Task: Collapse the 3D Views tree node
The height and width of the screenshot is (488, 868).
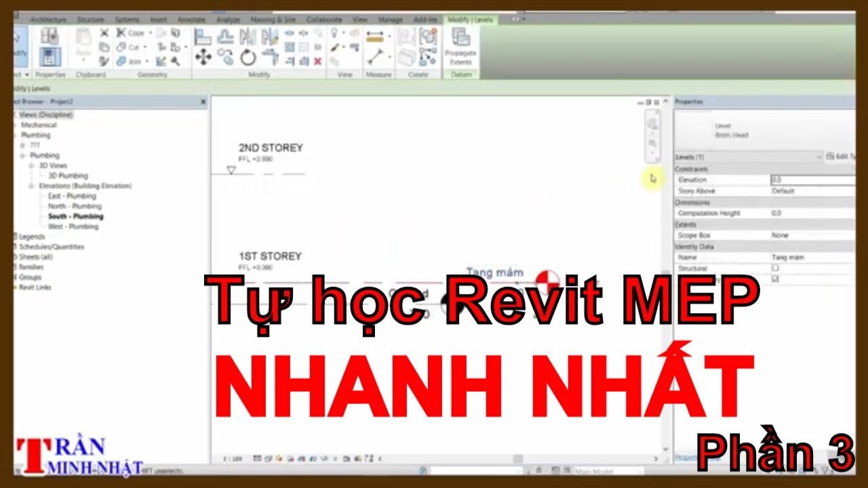Action: [31, 165]
